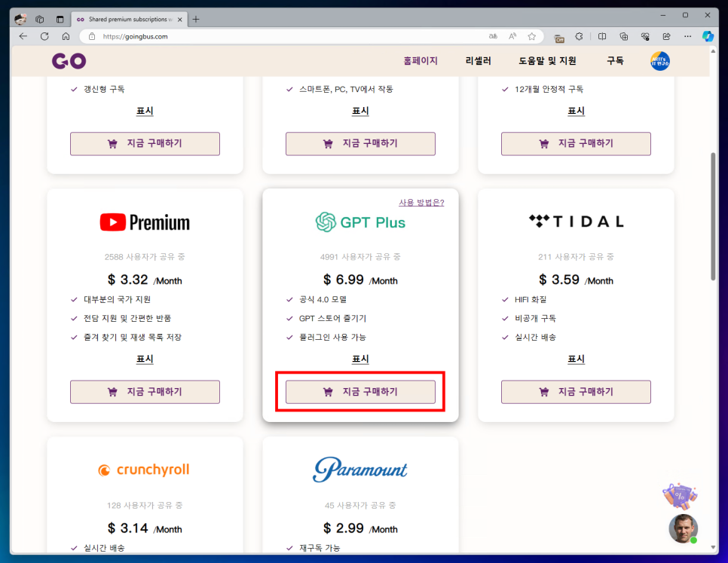Click the scrollbar up arrow
This screenshot has height=563, width=728.
coord(713,50)
